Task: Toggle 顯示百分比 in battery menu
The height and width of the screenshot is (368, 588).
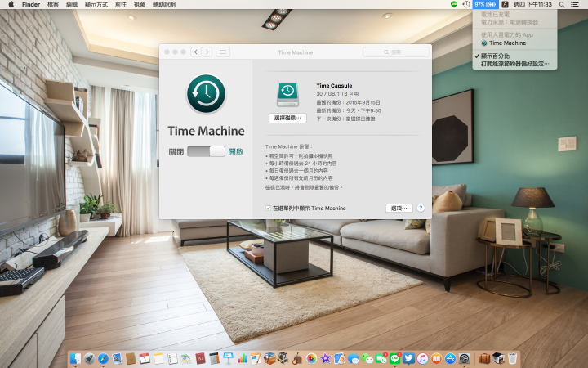Action: [x=514, y=56]
